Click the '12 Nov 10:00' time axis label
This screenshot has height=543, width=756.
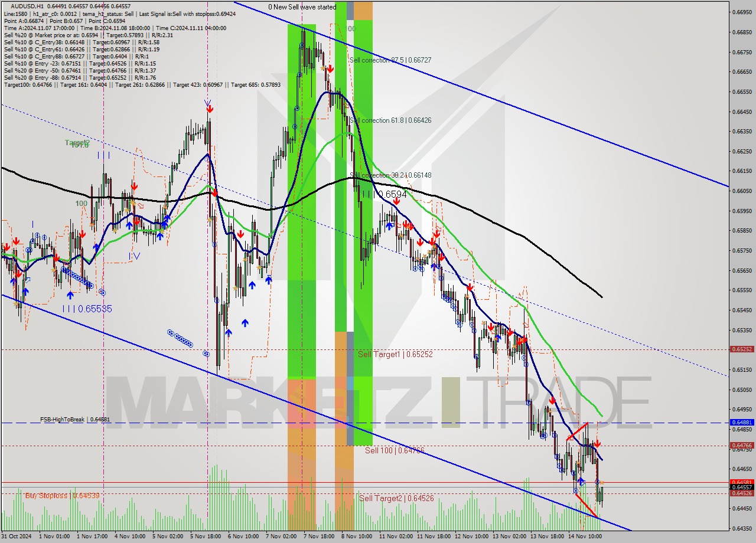(x=472, y=537)
